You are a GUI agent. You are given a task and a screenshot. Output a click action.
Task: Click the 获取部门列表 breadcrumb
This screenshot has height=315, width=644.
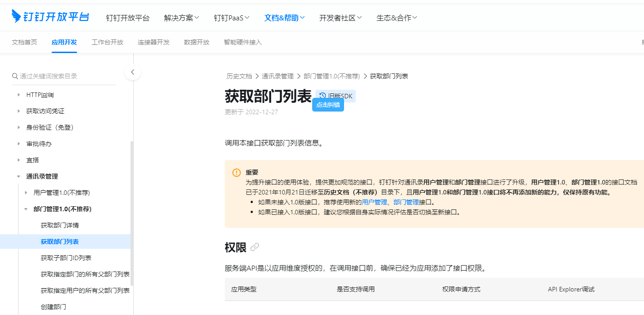[389, 76]
